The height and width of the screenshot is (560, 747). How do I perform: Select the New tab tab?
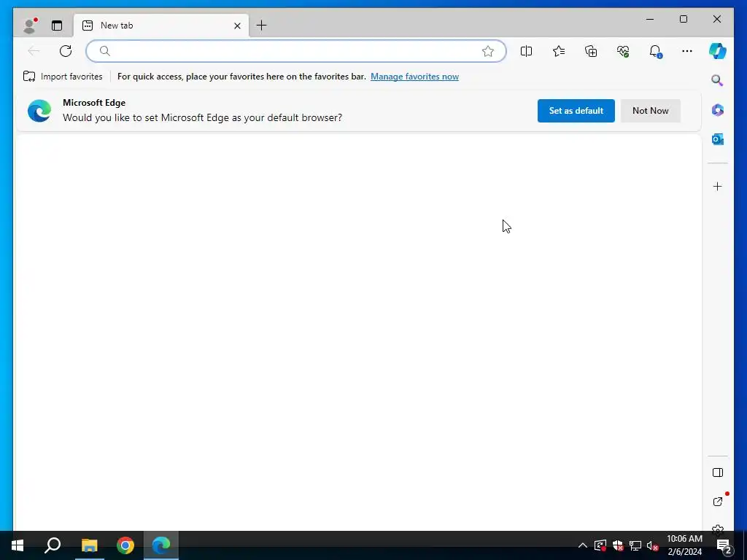(160, 26)
